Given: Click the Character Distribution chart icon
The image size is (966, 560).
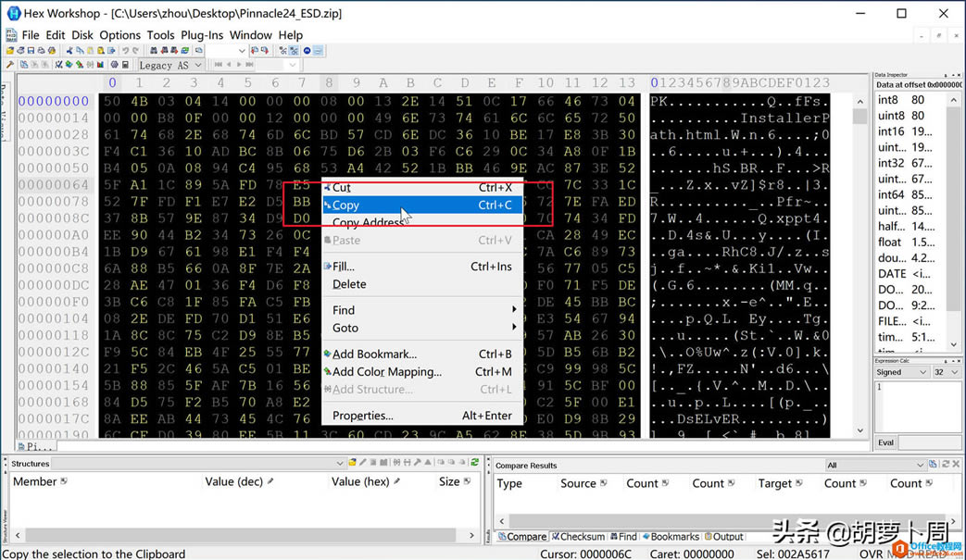Looking at the screenshot, I should pos(100,65).
